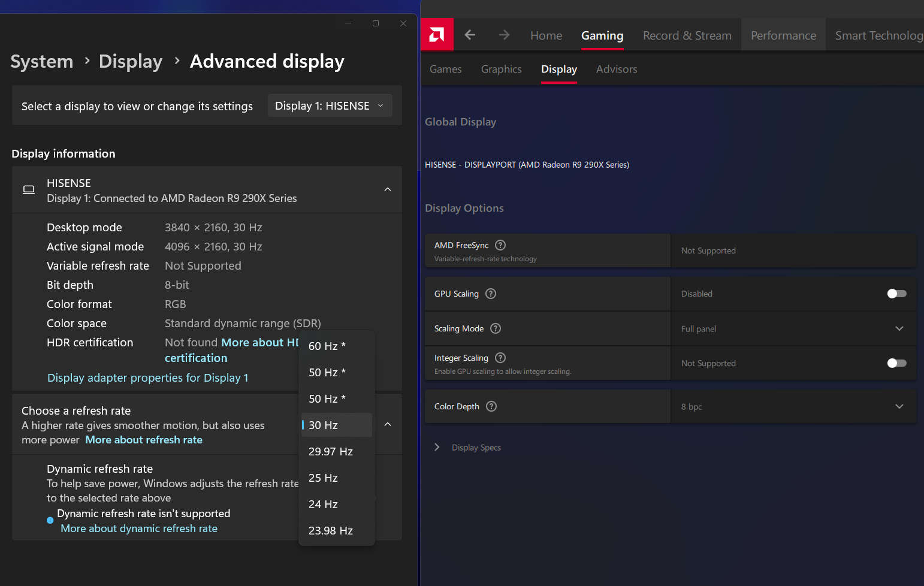The width and height of the screenshot is (924, 586).
Task: Open the Display 1: HISENSE dropdown
Action: click(330, 106)
